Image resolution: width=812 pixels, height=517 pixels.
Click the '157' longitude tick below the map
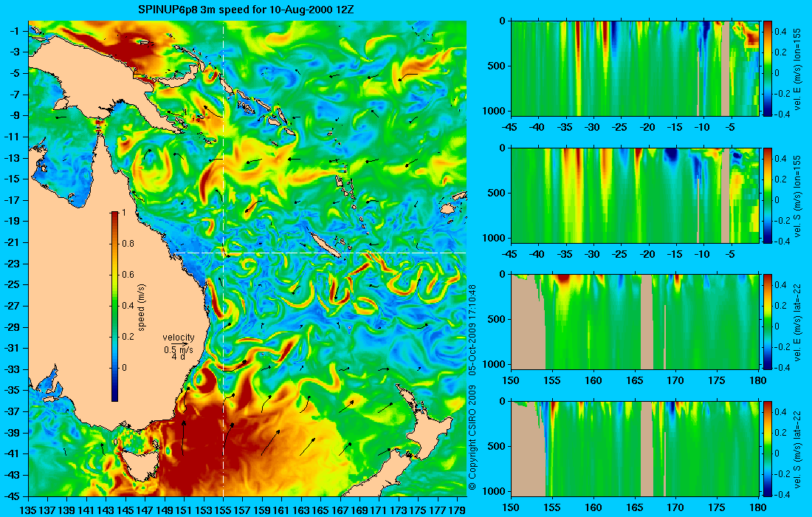pyautogui.click(x=242, y=510)
